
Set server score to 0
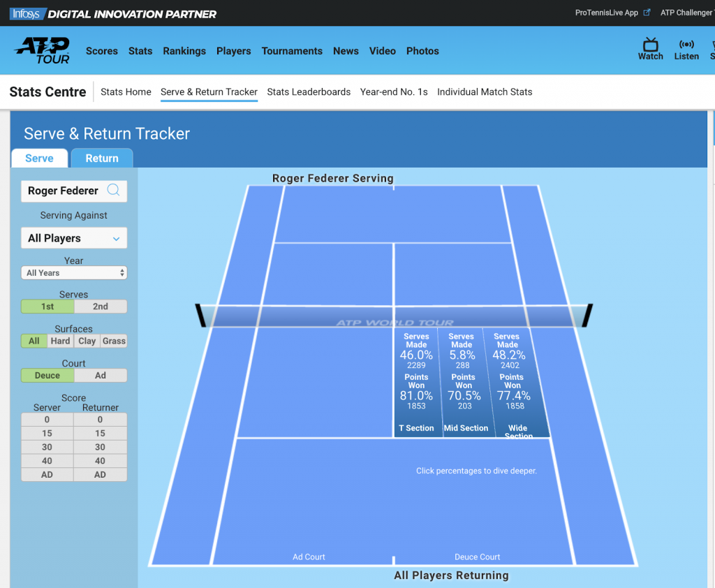[x=47, y=420]
